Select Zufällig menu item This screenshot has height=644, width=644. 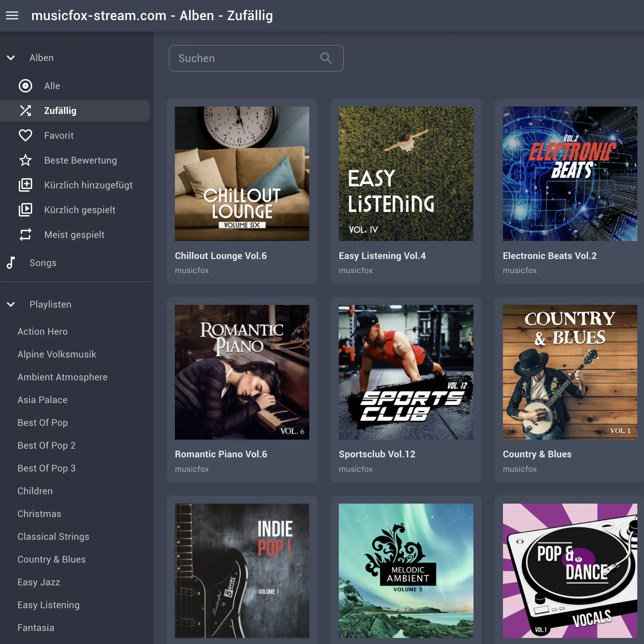click(75, 111)
